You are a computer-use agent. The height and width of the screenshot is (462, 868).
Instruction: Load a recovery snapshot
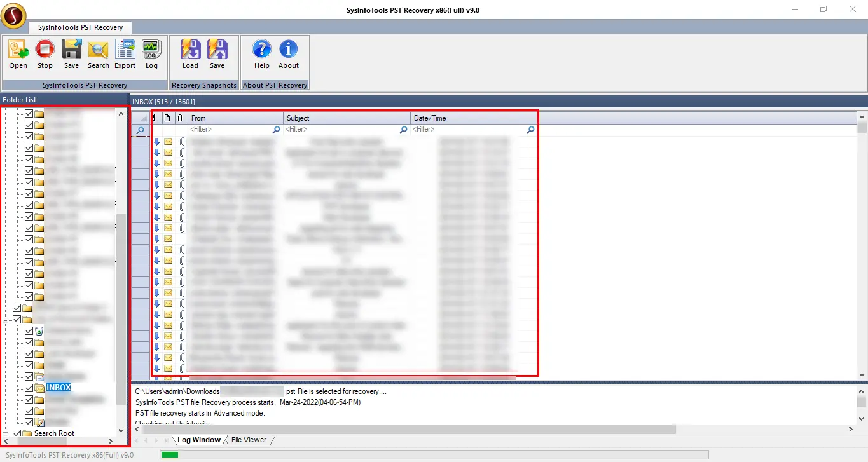pos(191,50)
